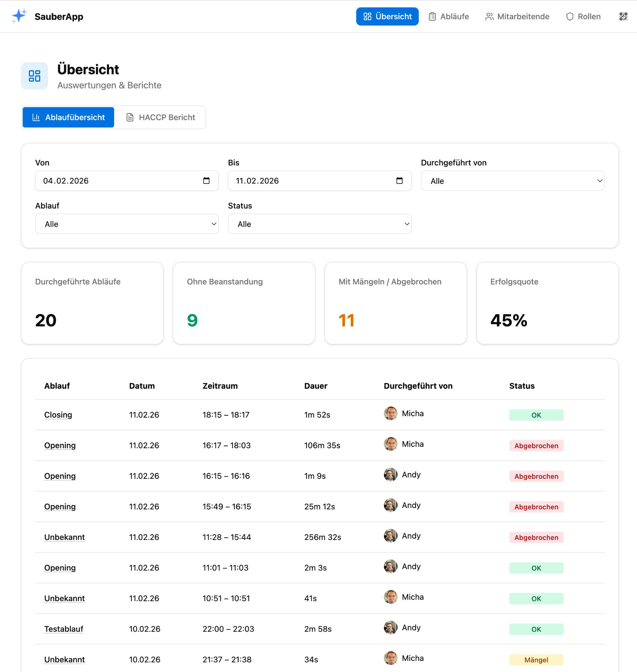Click the Testablauf entry link

(x=63, y=629)
